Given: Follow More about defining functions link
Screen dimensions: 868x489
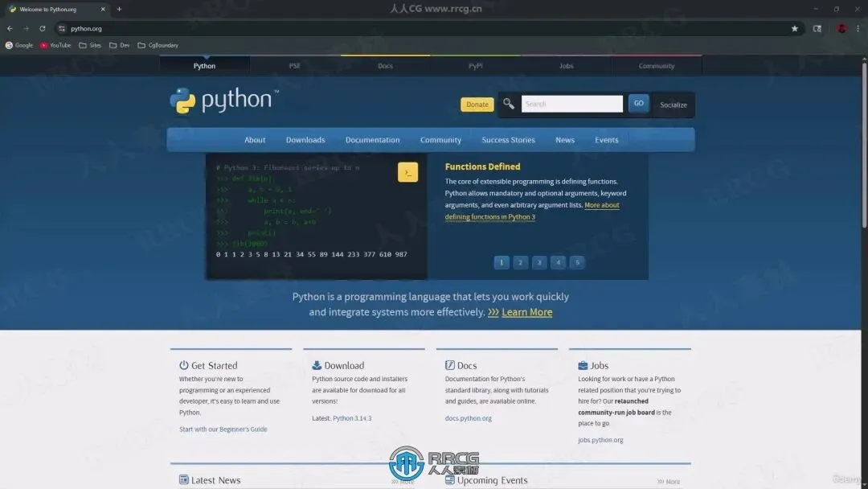Looking at the screenshot, I should pyautogui.click(x=532, y=211).
